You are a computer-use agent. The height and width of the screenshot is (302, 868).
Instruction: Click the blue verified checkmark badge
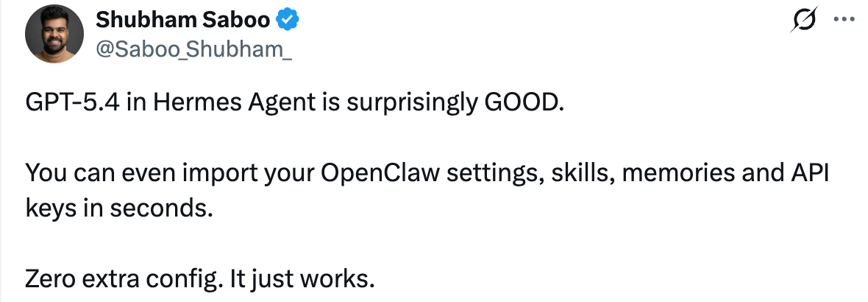(286, 21)
